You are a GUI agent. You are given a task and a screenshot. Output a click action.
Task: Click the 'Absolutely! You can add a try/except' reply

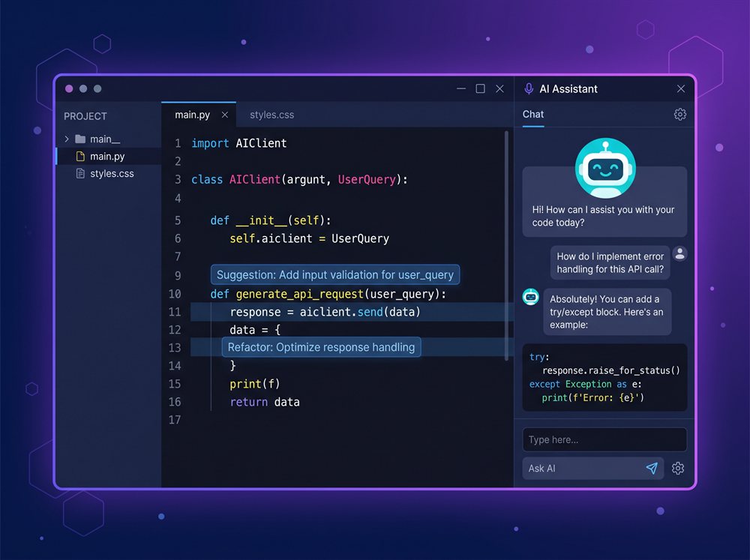click(607, 312)
